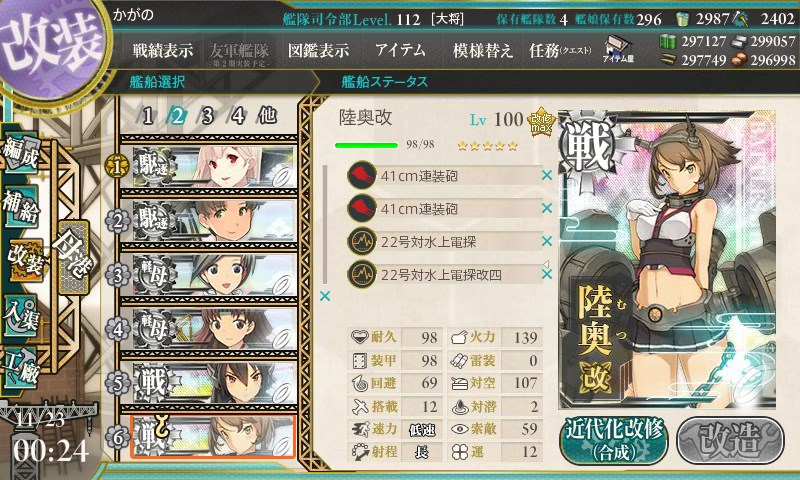800x480 pixels.
Task: Switch to the 他 other ships tab
Action: coord(267,116)
